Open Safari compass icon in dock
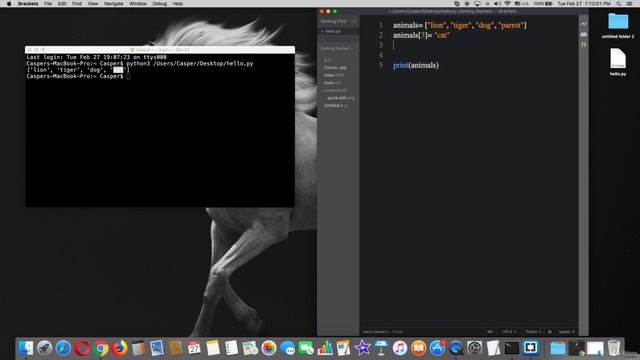The image size is (640, 360). [63, 348]
